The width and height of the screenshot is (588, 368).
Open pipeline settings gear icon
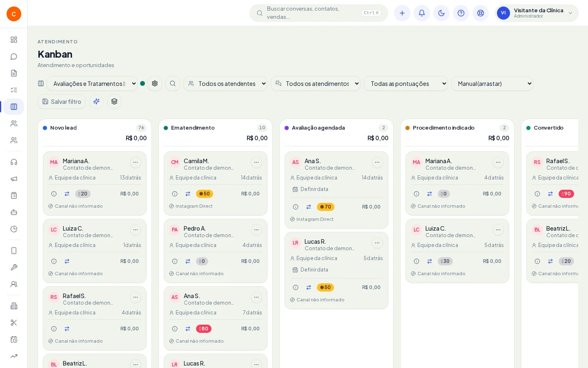tap(155, 83)
